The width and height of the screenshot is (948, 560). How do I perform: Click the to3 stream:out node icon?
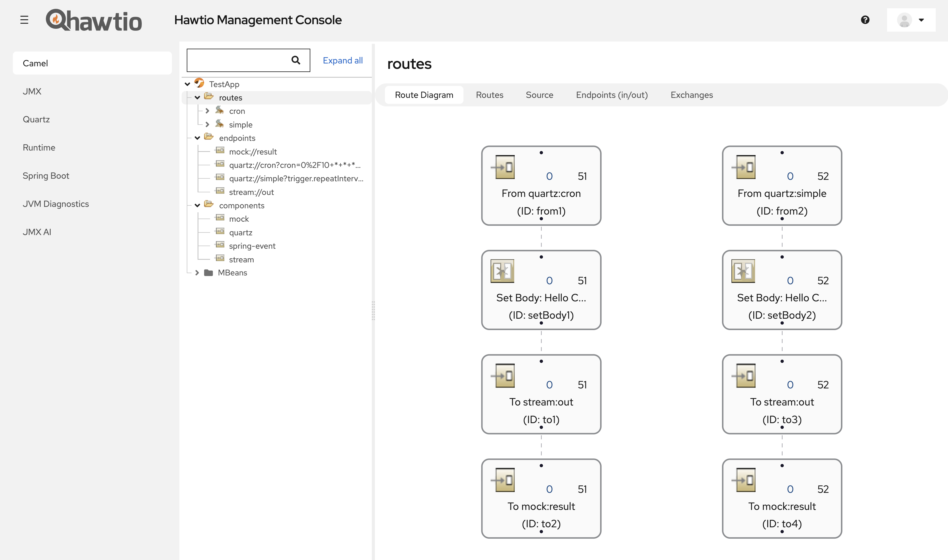coord(744,376)
